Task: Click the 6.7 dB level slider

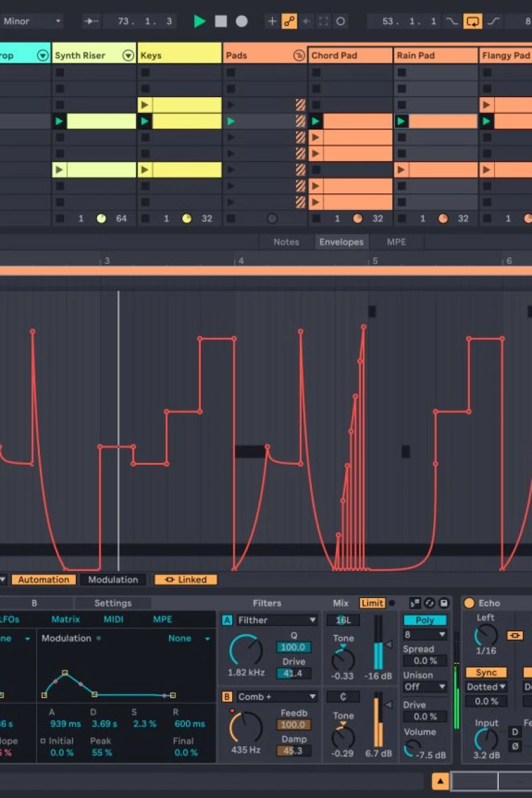Action: point(378,720)
